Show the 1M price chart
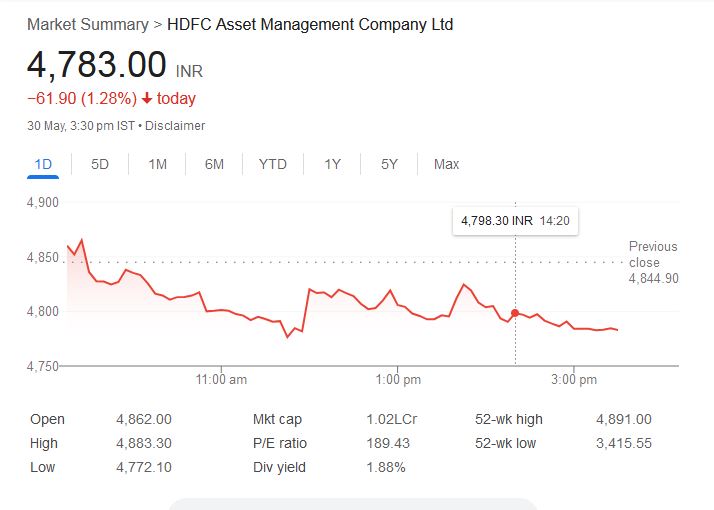 tap(157, 164)
